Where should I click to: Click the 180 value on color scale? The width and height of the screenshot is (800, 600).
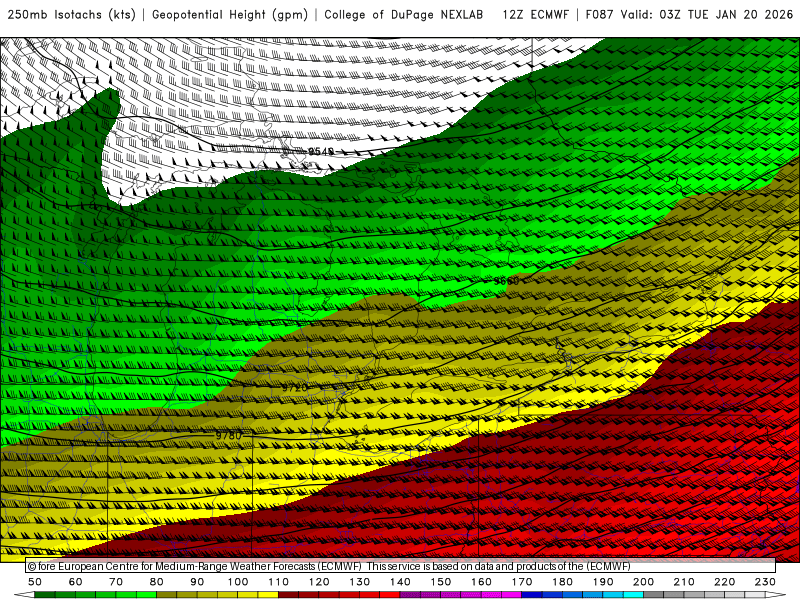(x=562, y=582)
